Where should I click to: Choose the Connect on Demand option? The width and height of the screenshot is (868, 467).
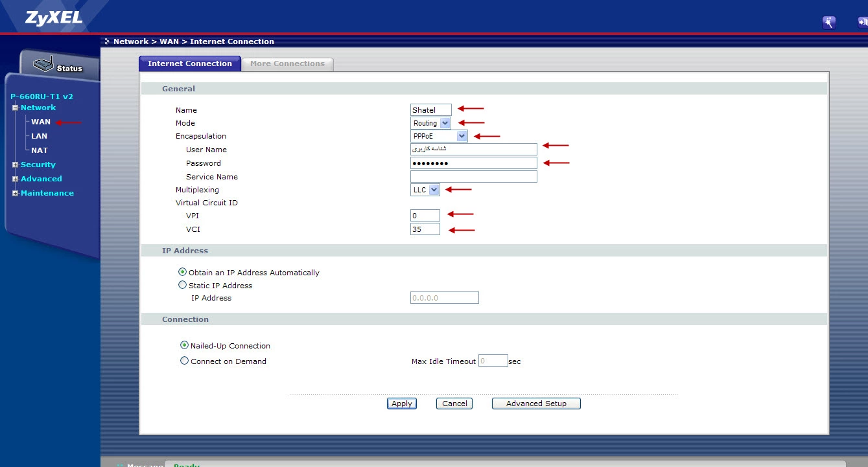click(184, 361)
